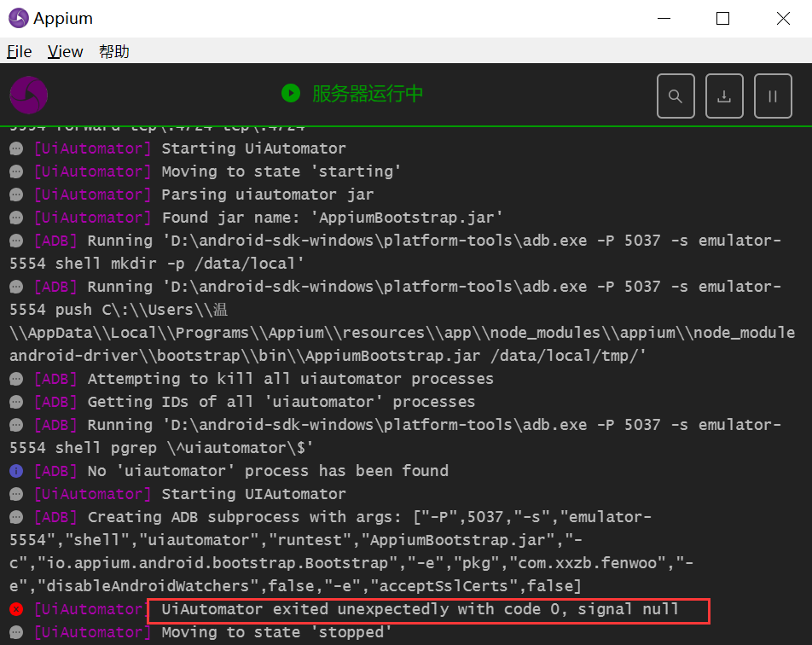Open the 帮助 help menu
This screenshot has height=645, width=812.
pyautogui.click(x=113, y=51)
